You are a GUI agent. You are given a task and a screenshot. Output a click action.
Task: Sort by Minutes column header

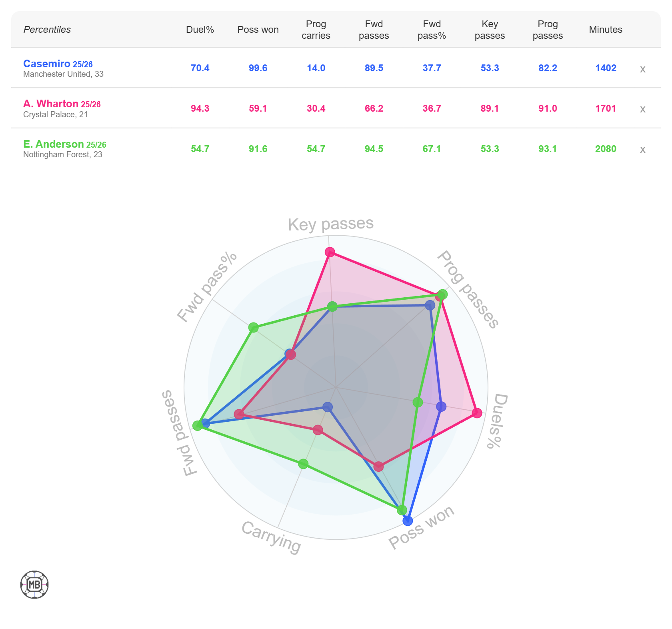pos(606,30)
